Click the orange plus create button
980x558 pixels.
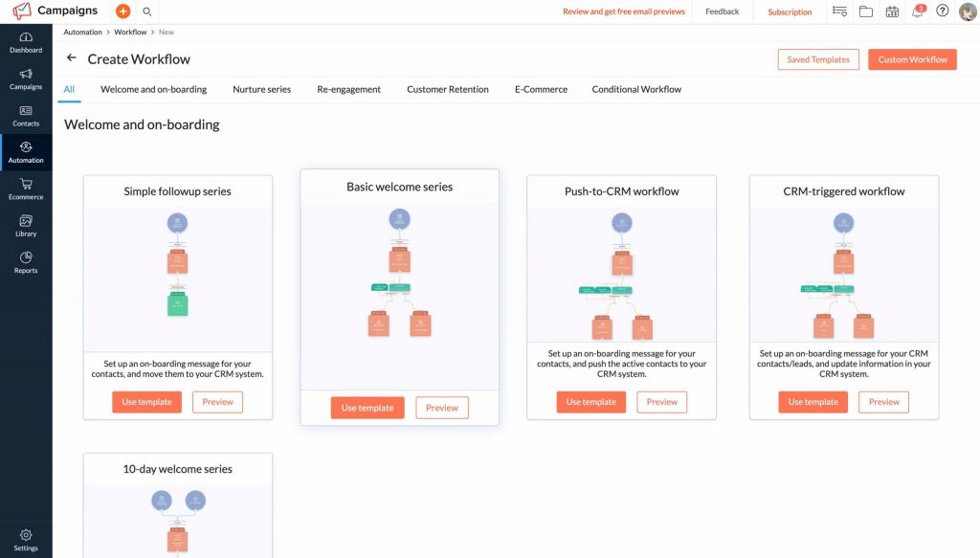click(x=123, y=11)
